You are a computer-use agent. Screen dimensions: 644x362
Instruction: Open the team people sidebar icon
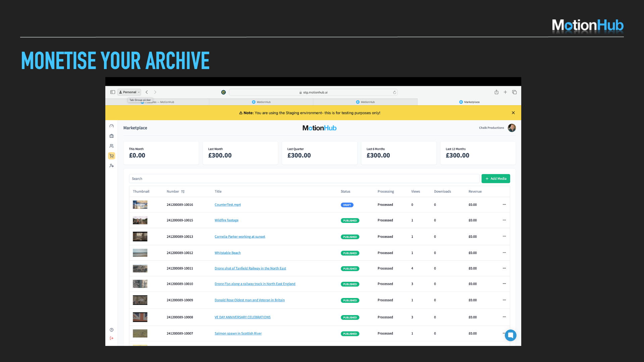[x=112, y=146]
